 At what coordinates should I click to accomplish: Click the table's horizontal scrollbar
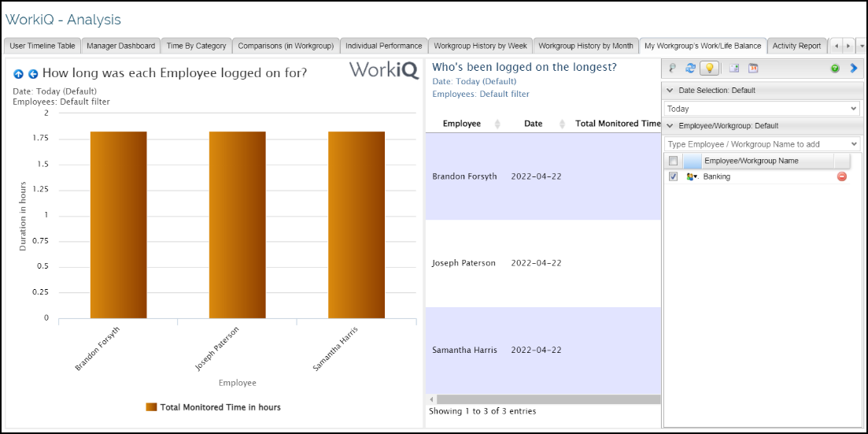(543, 399)
